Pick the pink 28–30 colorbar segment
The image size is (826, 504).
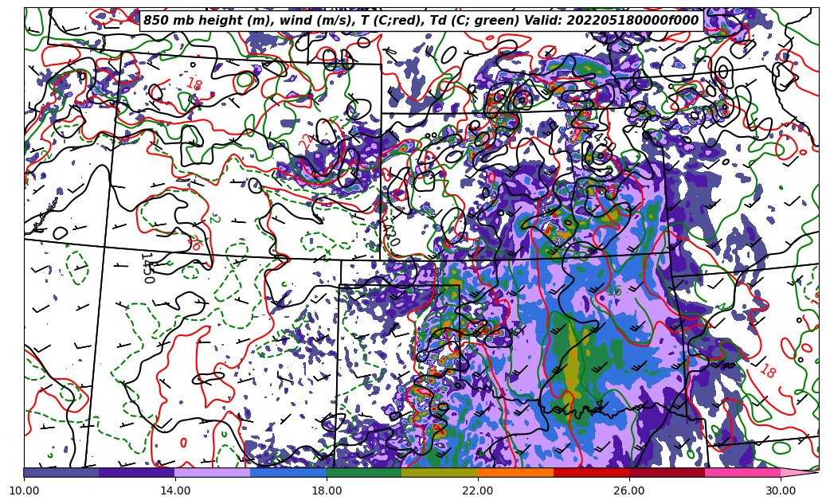click(x=742, y=472)
